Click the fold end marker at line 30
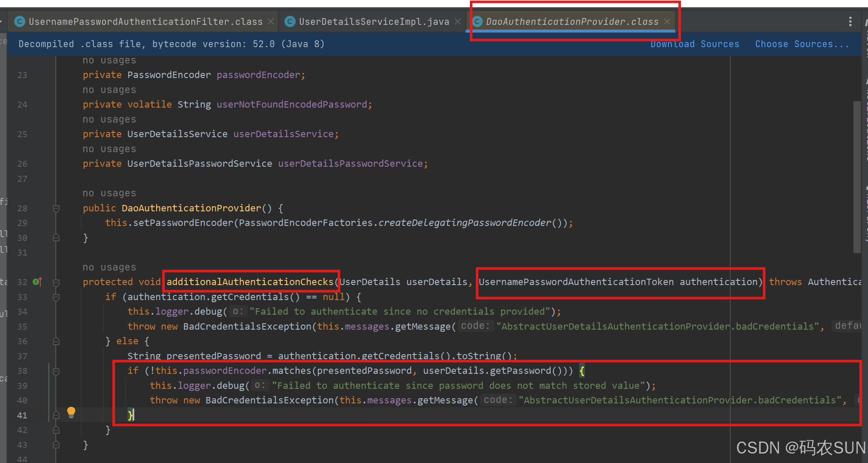This screenshot has width=868, height=463. pos(56,238)
